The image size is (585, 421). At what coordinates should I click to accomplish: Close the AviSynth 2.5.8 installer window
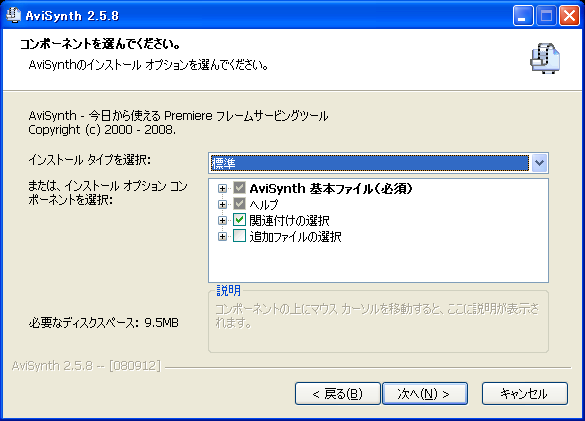click(x=569, y=16)
